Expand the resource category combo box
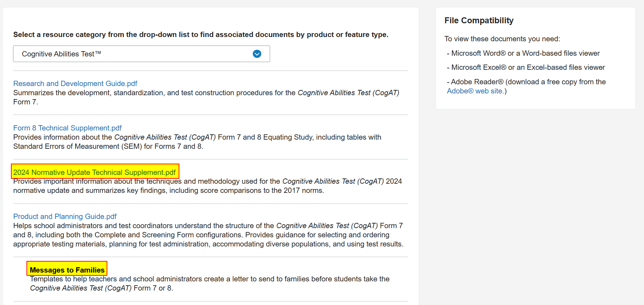The image size is (644, 305). tap(142, 54)
